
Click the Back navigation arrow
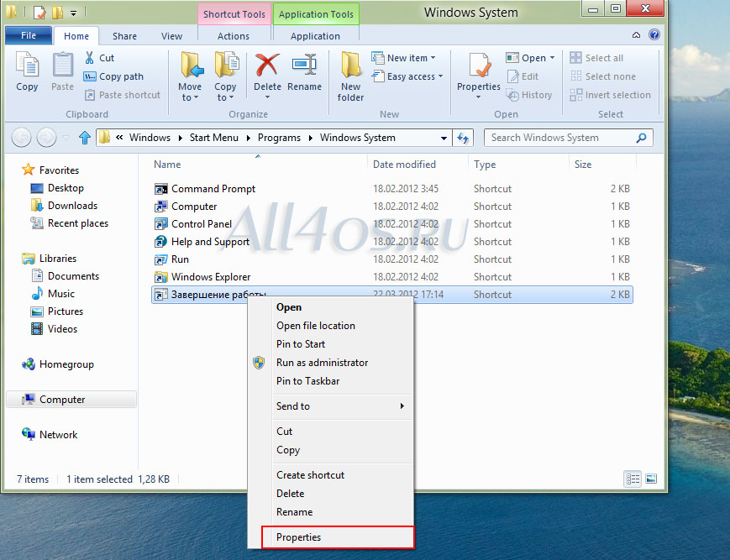click(x=21, y=137)
